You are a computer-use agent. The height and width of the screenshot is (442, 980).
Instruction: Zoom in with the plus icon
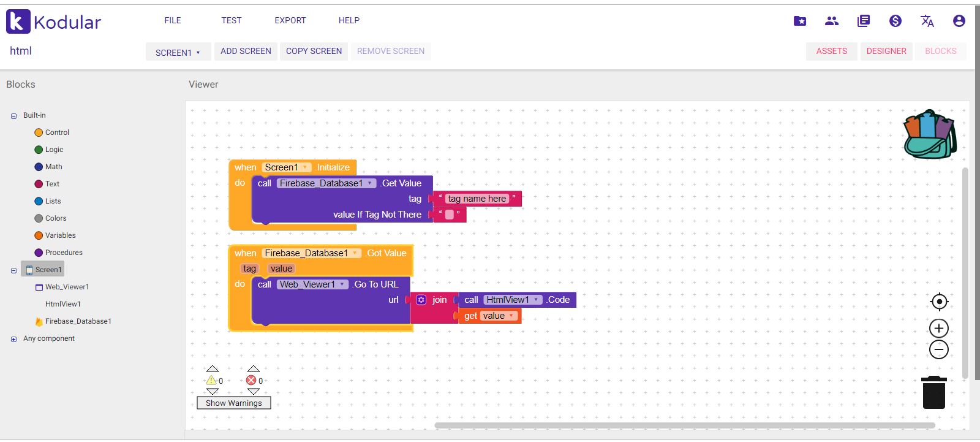coord(939,328)
